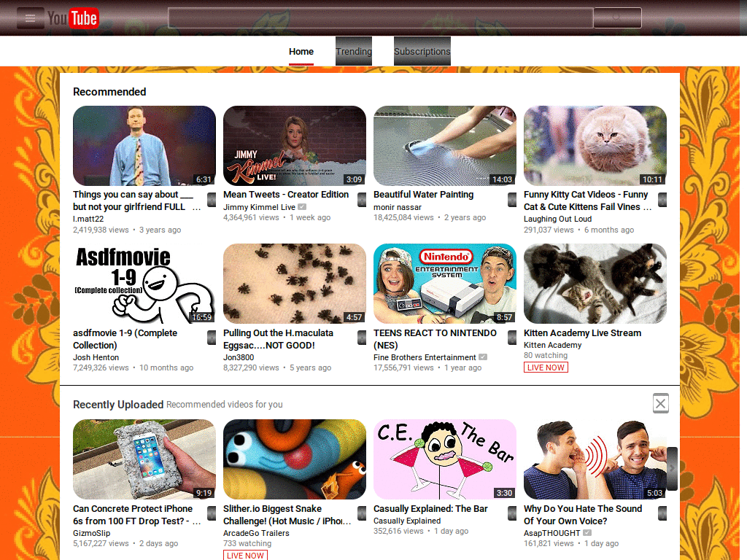Open the Beautiful Water Painting thumbnail
The height and width of the screenshot is (560, 747).
coord(445,146)
